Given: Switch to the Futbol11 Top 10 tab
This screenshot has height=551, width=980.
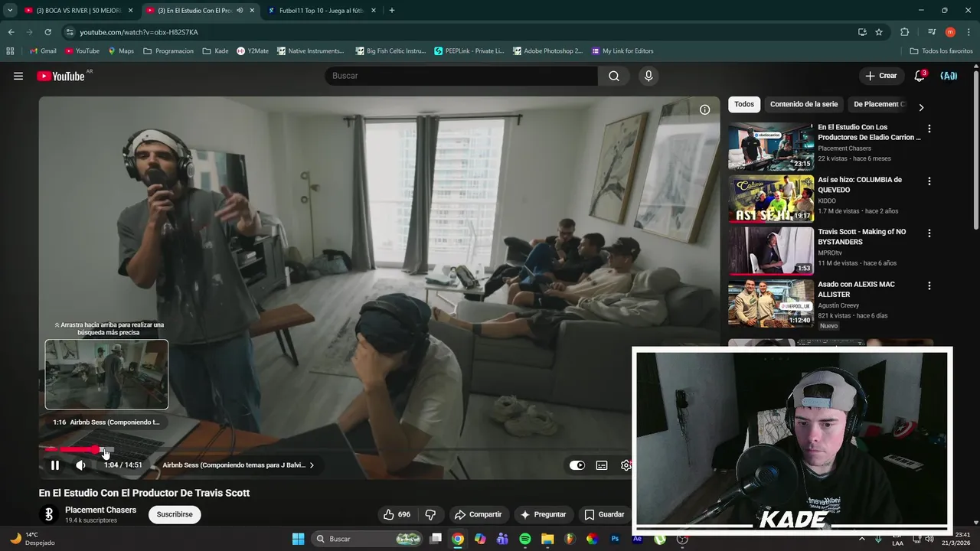Looking at the screenshot, I should pos(322,11).
